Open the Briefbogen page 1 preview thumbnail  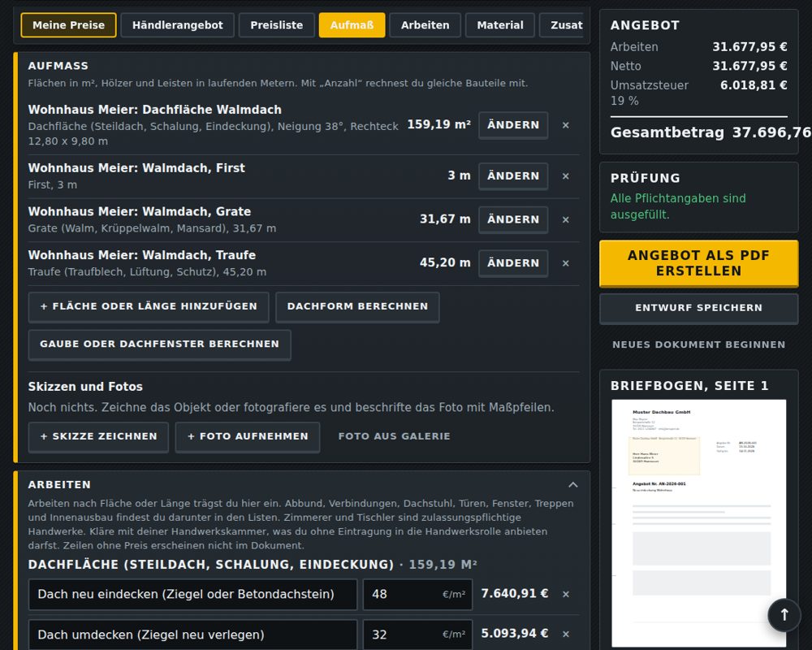[698, 523]
